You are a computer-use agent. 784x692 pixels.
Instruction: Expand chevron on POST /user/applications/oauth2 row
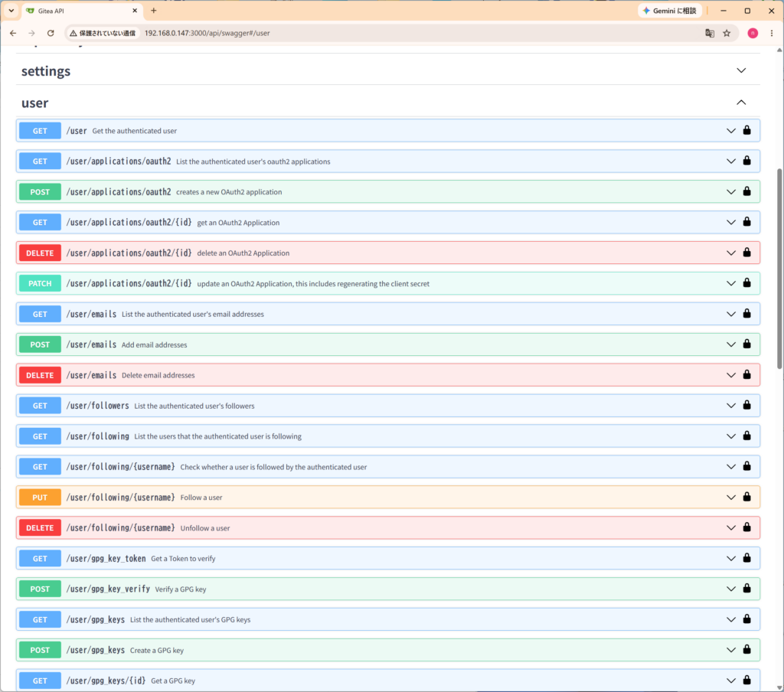click(731, 192)
